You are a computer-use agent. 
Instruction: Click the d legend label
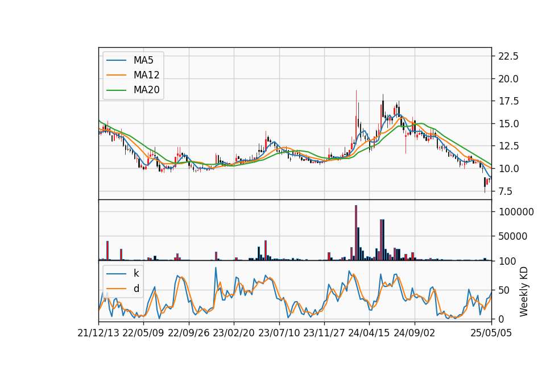pos(136,289)
